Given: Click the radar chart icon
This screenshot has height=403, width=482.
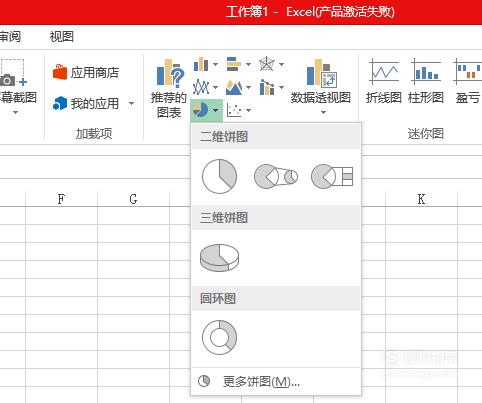Looking at the screenshot, I should click(267, 64).
